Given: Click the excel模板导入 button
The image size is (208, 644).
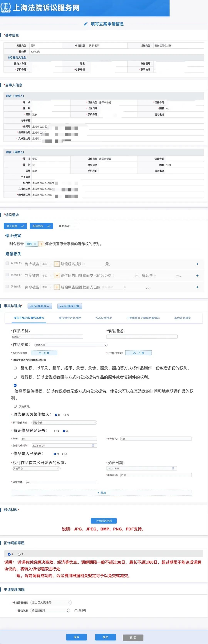Looking at the screenshot, I should pos(40,306).
